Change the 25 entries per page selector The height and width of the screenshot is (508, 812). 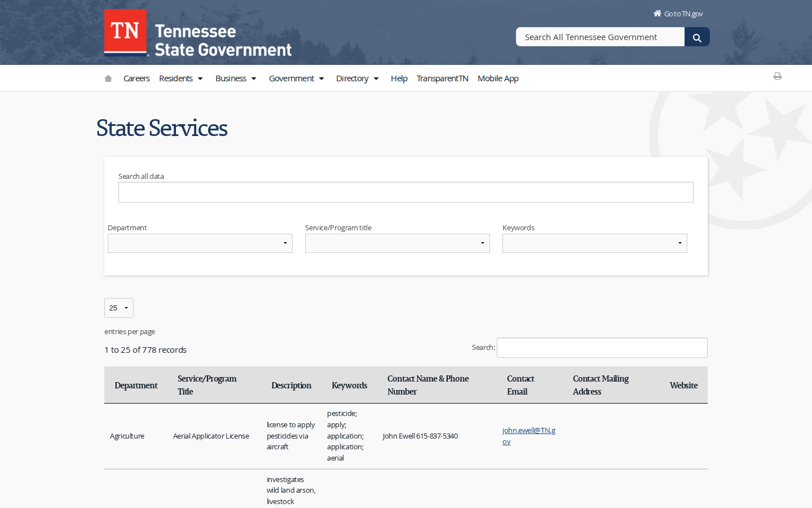119,308
